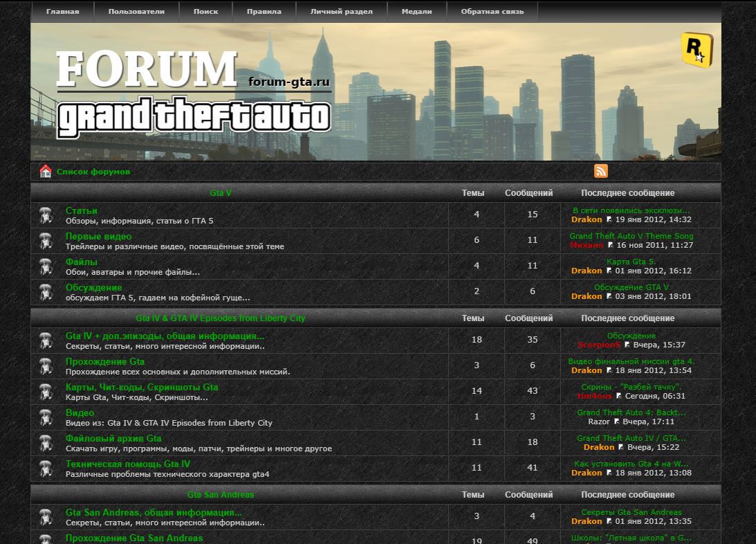
Task: Click the forum icon beside Прохождение Gta
Action: [46, 366]
